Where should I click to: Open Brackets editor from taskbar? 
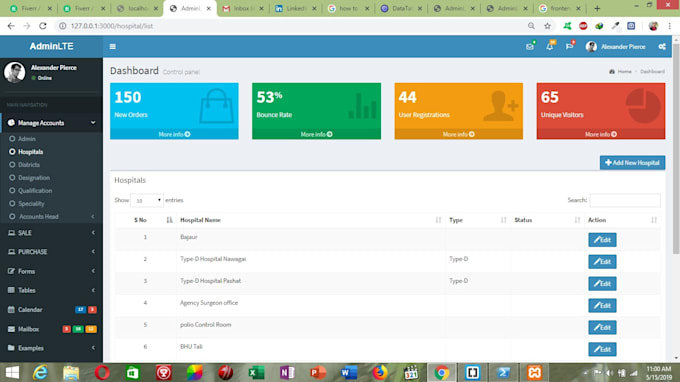coord(472,372)
